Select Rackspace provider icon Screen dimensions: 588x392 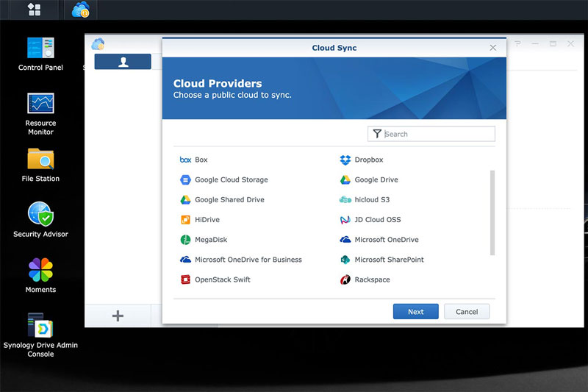(x=345, y=279)
